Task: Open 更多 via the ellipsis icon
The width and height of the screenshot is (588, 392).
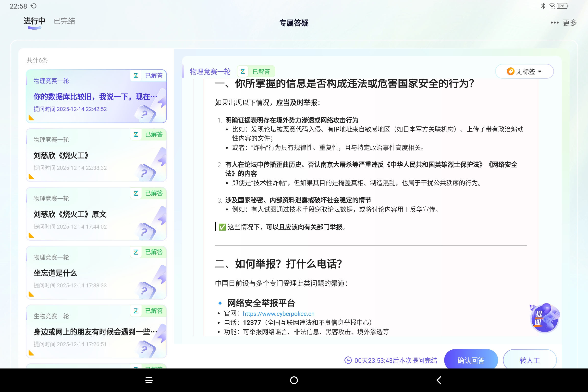Action: tap(554, 23)
